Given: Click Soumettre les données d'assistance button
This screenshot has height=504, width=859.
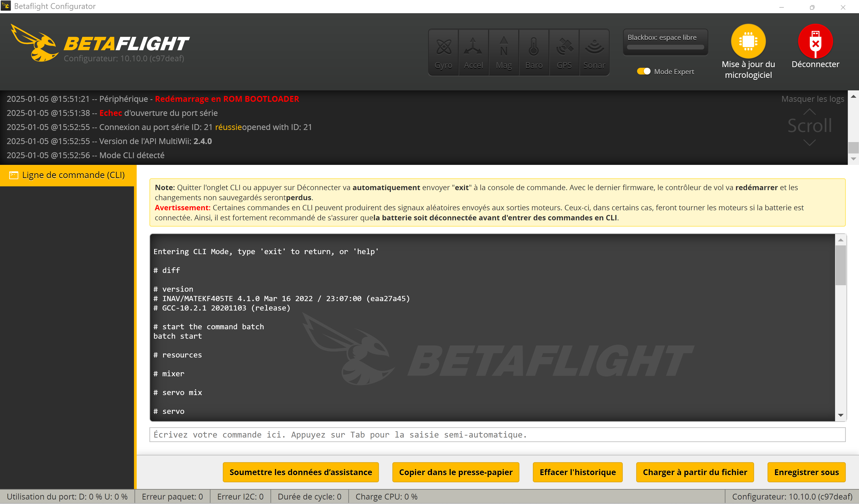Looking at the screenshot, I should [x=300, y=472].
